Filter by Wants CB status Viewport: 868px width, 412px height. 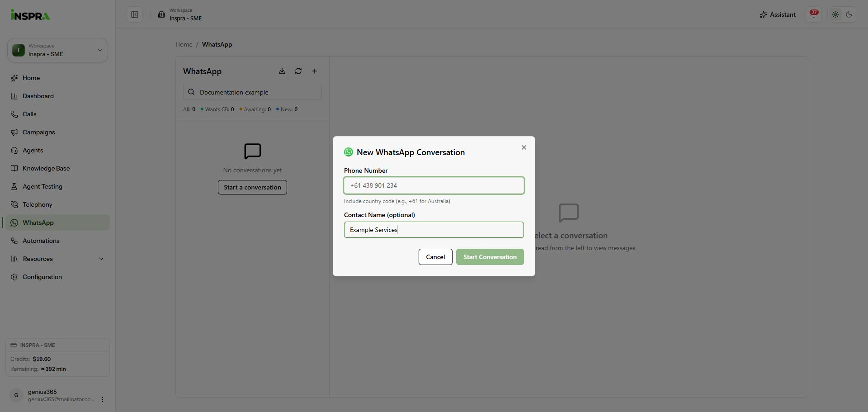tap(217, 109)
